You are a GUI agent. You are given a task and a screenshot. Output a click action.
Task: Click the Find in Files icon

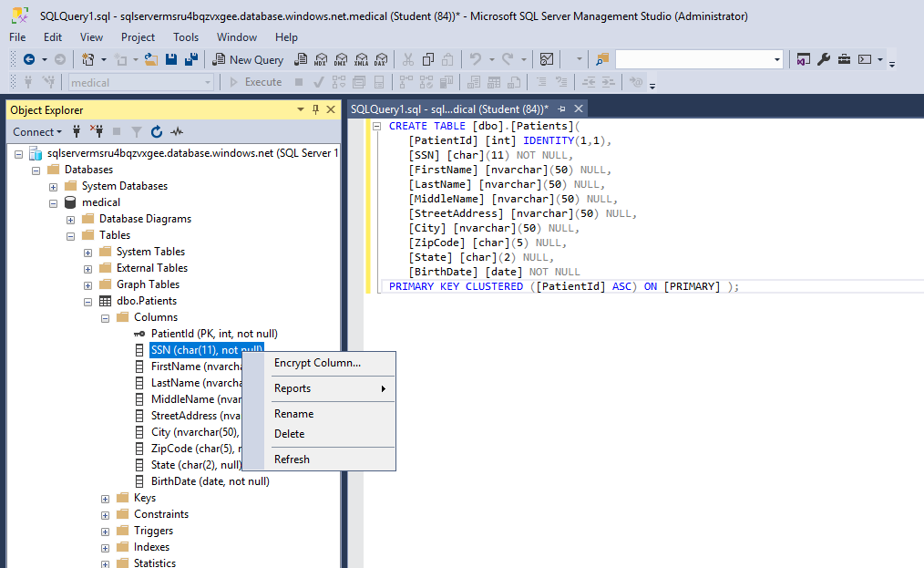(602, 59)
